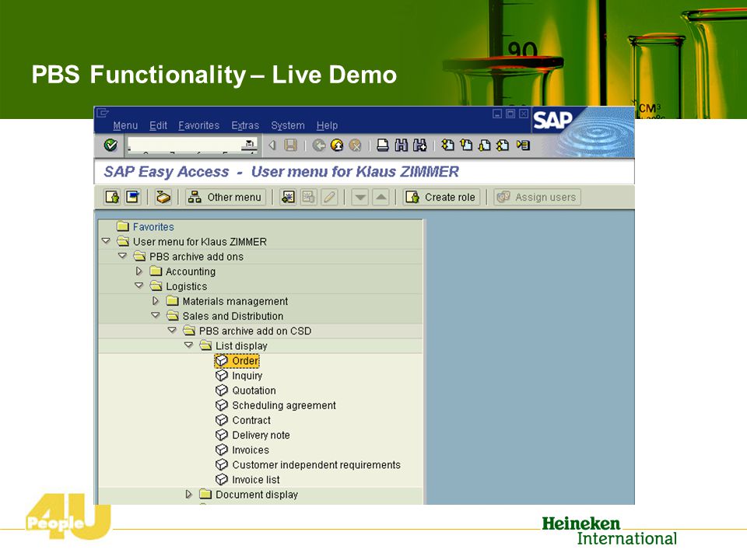The width and height of the screenshot is (747, 560).
Task: Click the green Enter checkmark icon
Action: pyautogui.click(x=110, y=145)
